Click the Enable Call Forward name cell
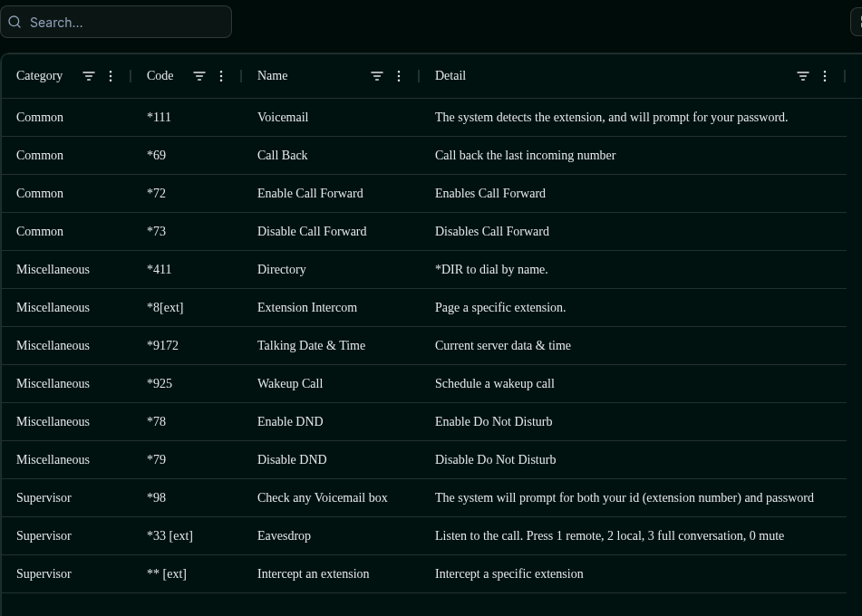The image size is (862, 616). 310,193
